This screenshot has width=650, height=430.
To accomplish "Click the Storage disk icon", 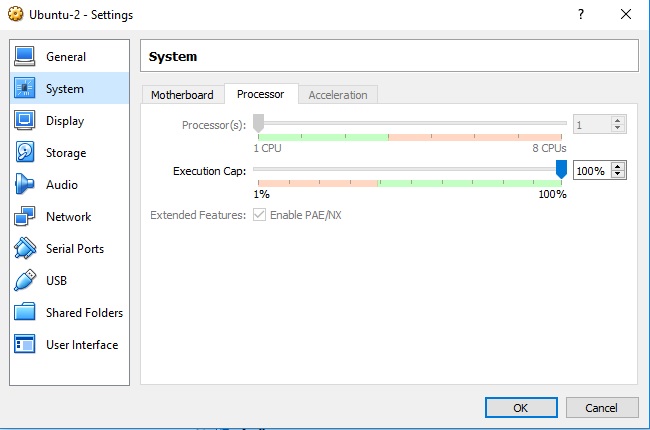I will pyautogui.click(x=25, y=153).
